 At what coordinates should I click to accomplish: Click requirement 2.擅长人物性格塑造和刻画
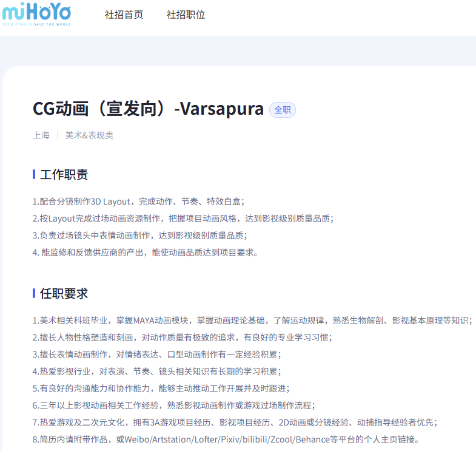(x=183, y=337)
